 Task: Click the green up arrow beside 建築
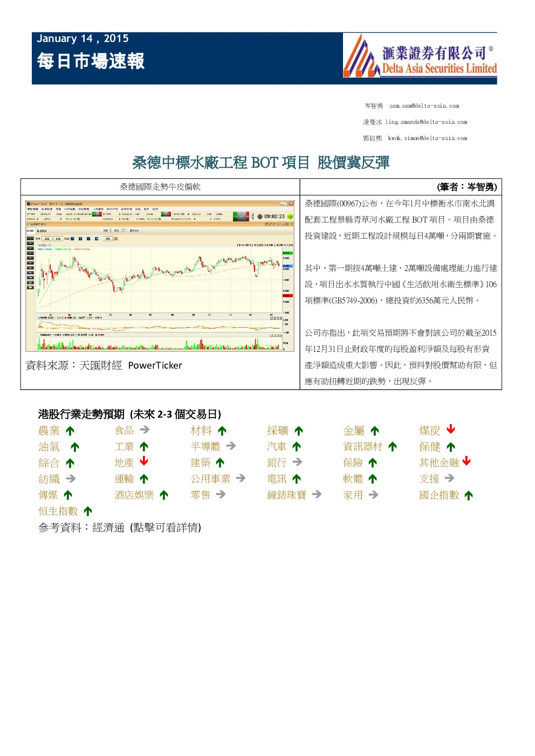coord(220,463)
